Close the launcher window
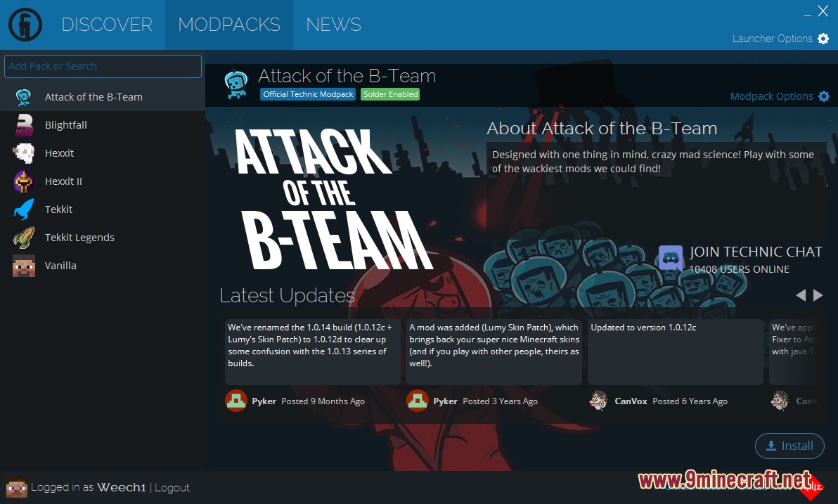The width and height of the screenshot is (838, 504). pyautogui.click(x=823, y=11)
